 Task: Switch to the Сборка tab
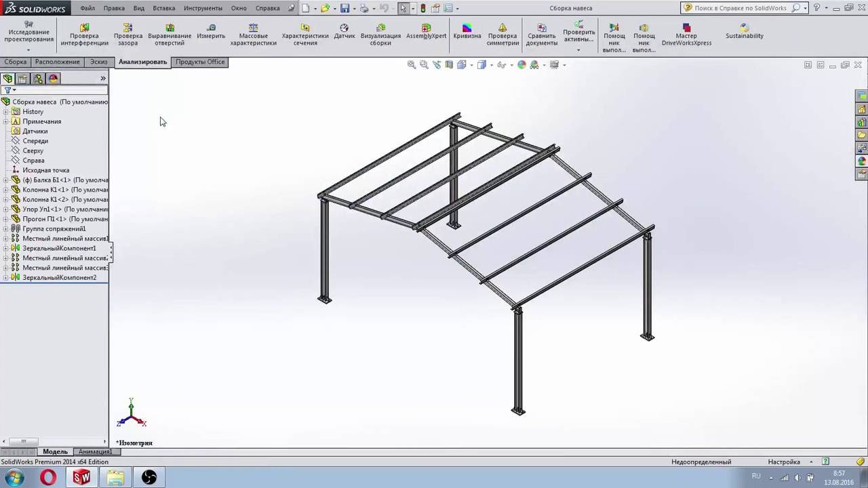tap(16, 62)
